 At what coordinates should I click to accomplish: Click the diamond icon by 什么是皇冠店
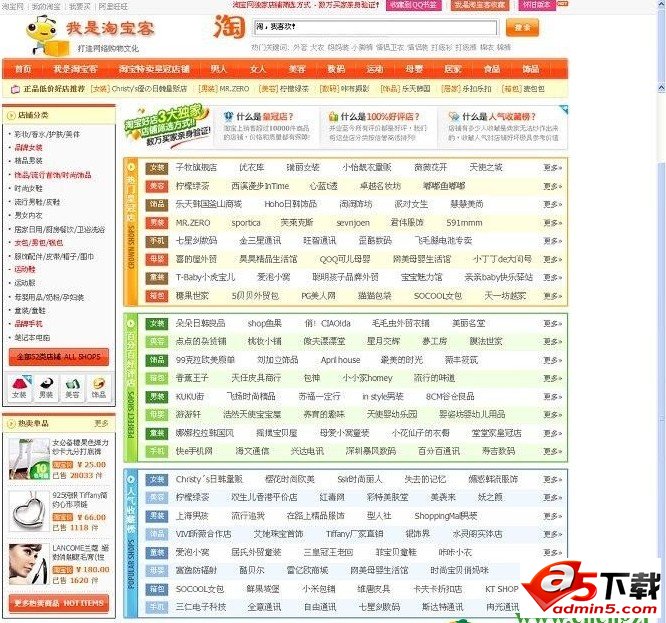click(x=229, y=116)
